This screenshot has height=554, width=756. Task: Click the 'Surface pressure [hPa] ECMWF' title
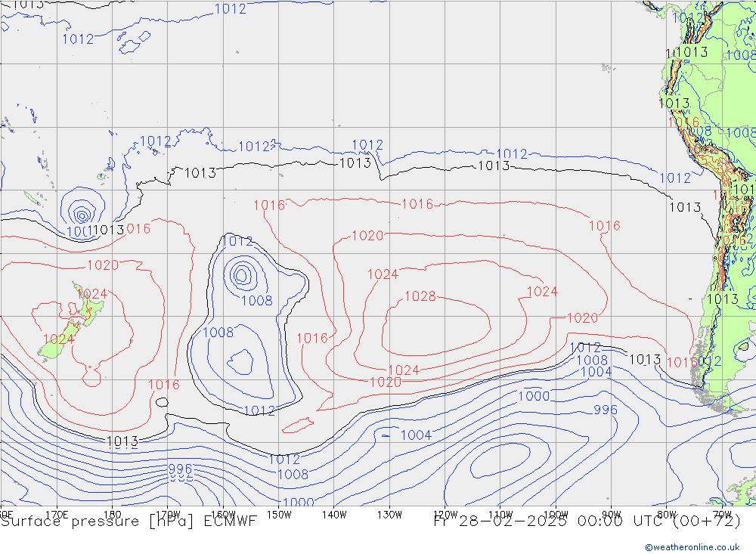point(129,522)
